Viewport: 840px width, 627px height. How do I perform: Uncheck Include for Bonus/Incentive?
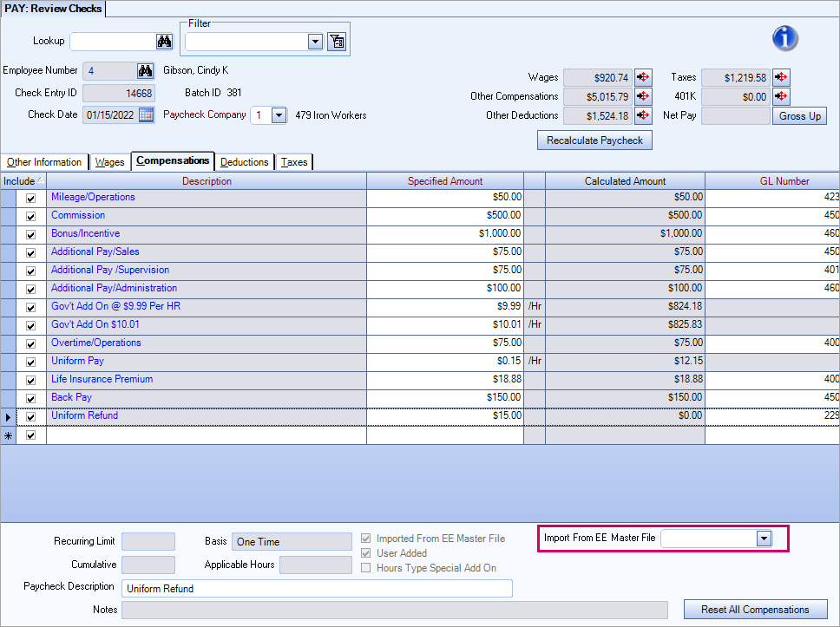coord(31,234)
